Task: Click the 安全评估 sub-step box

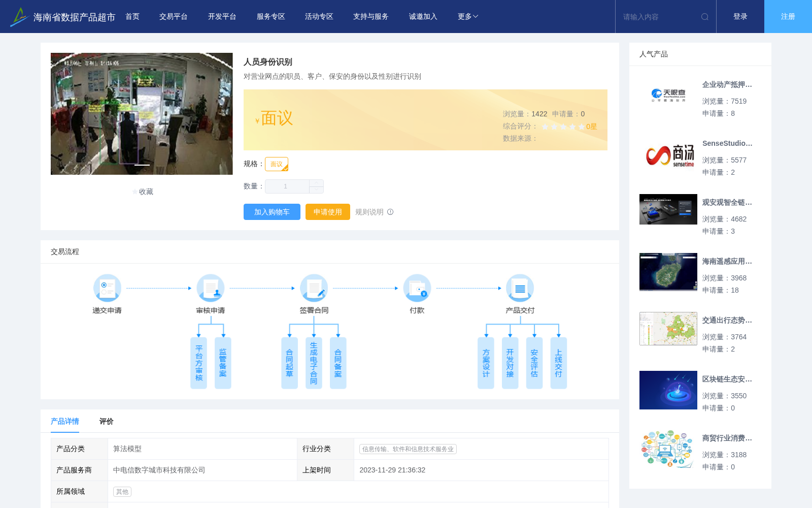Action: tap(534, 363)
